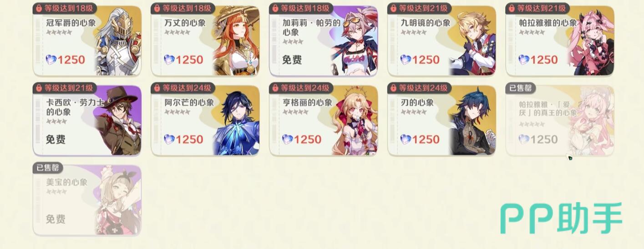This screenshot has height=249, width=644.
Task: Click the sold-out 美宝的心象 card
Action: coord(87,200)
